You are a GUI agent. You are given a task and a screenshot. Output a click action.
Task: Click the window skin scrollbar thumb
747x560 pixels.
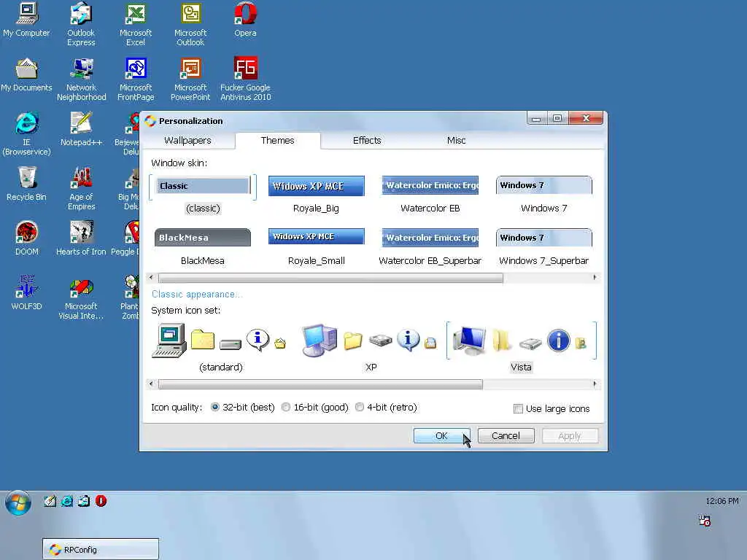pyautogui.click(x=330, y=278)
